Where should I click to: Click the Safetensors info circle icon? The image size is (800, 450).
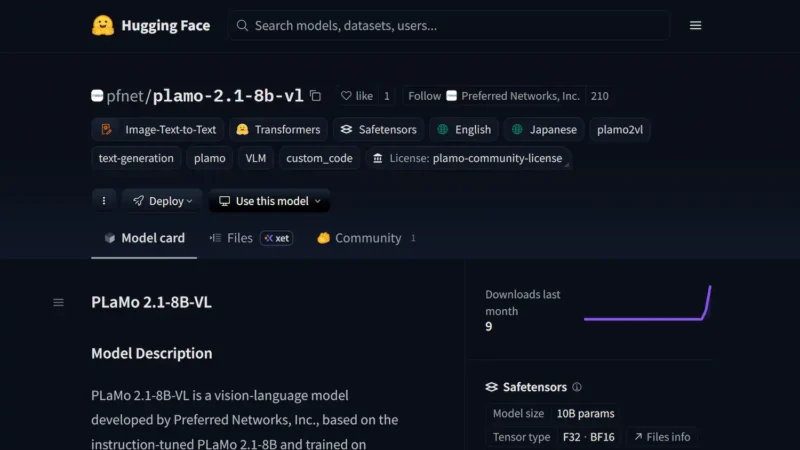pos(577,387)
